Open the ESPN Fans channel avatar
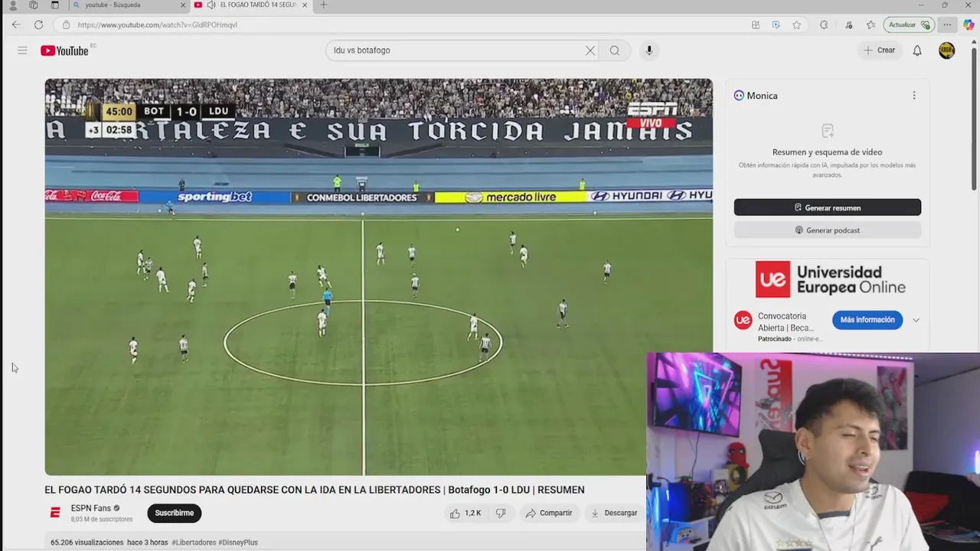 tap(55, 513)
